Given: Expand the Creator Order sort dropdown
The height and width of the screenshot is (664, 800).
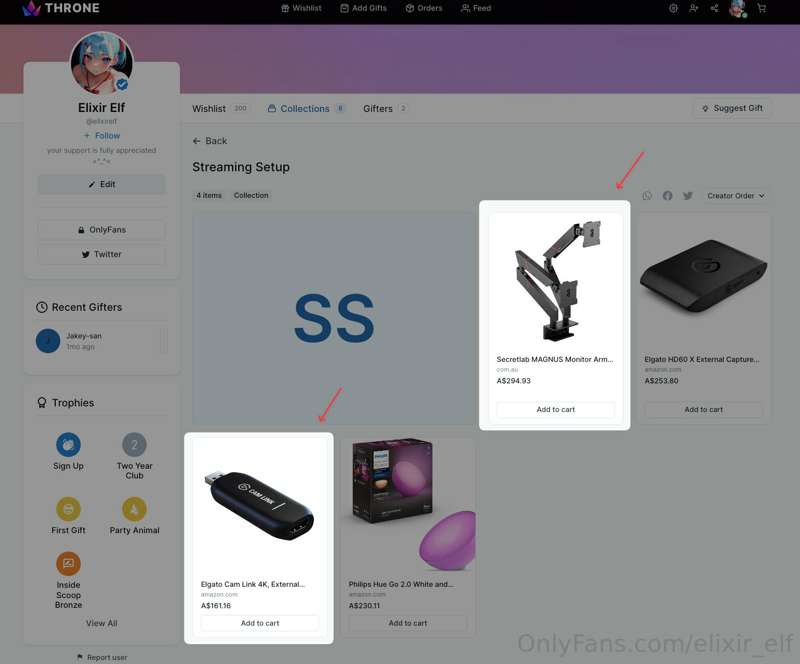Looking at the screenshot, I should coord(735,195).
